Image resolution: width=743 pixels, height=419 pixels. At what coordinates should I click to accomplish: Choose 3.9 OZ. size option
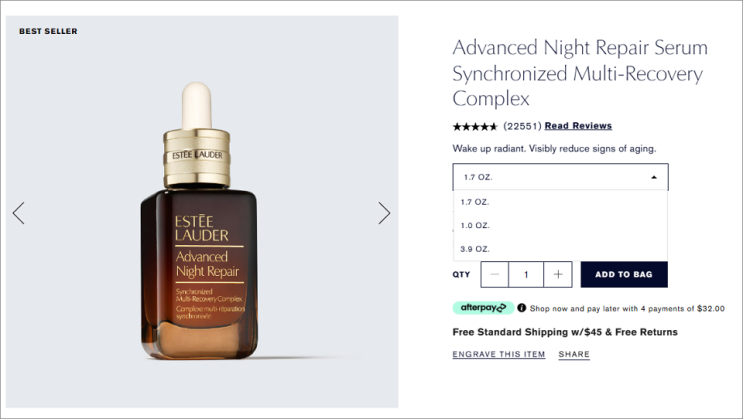pyautogui.click(x=561, y=249)
